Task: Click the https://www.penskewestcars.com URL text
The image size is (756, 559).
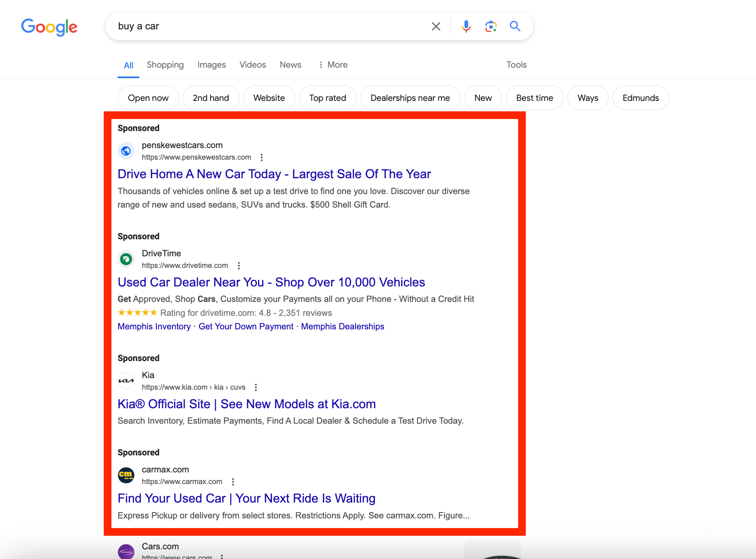Action: click(197, 157)
